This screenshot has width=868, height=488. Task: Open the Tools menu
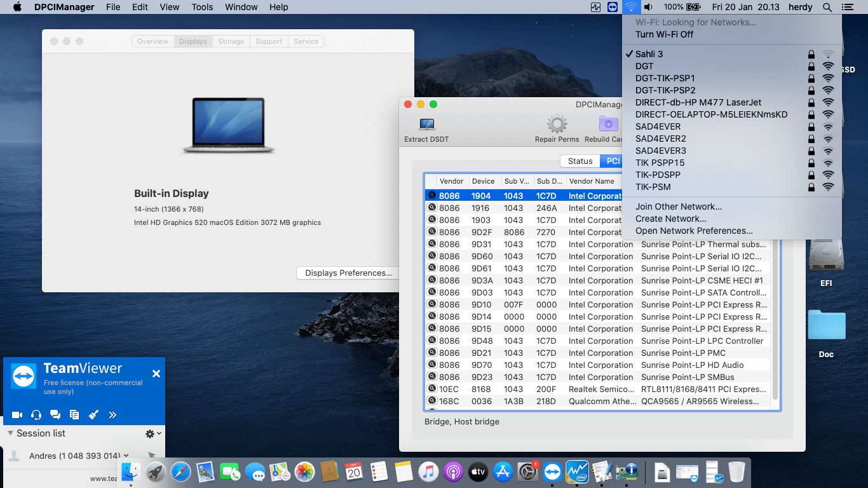pyautogui.click(x=202, y=7)
